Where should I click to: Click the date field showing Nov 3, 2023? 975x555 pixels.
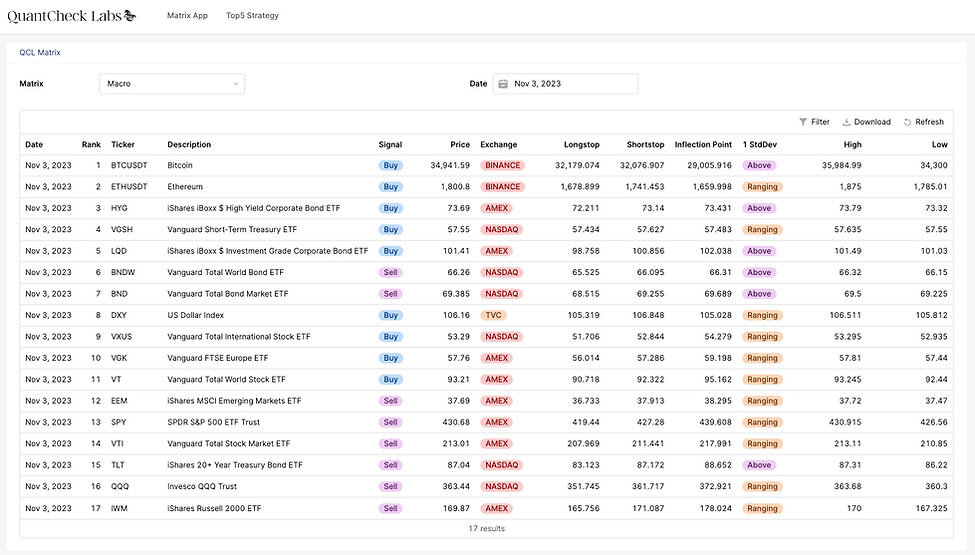tap(565, 83)
